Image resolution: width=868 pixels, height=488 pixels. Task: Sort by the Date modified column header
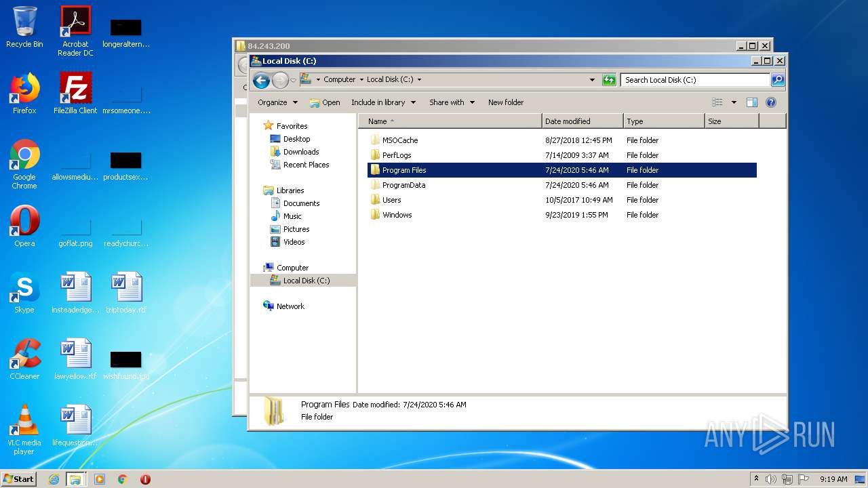coord(583,121)
